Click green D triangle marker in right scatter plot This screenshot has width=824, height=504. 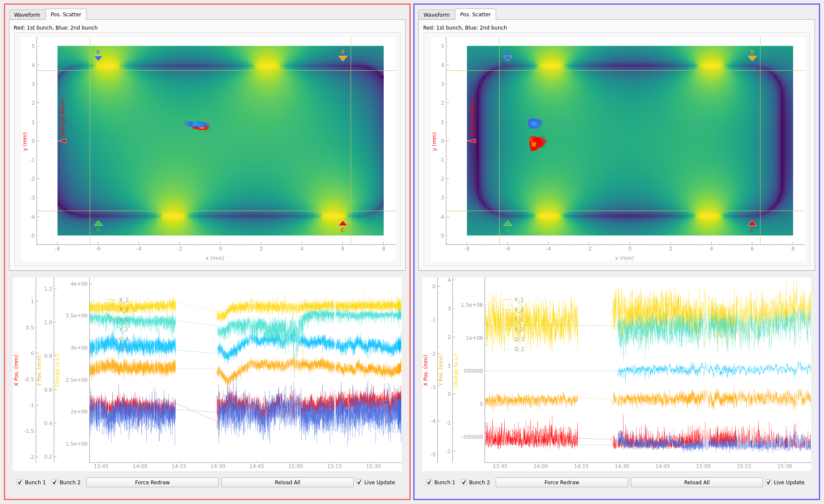[x=508, y=223]
